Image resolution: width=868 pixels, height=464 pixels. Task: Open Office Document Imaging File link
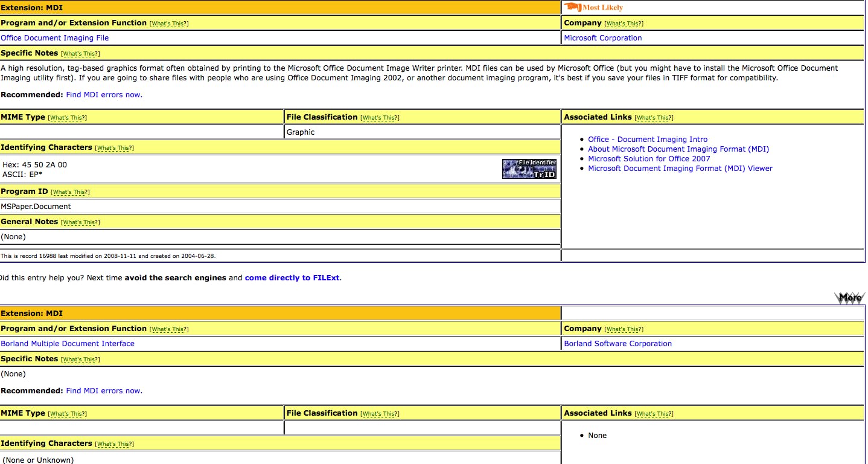55,38
